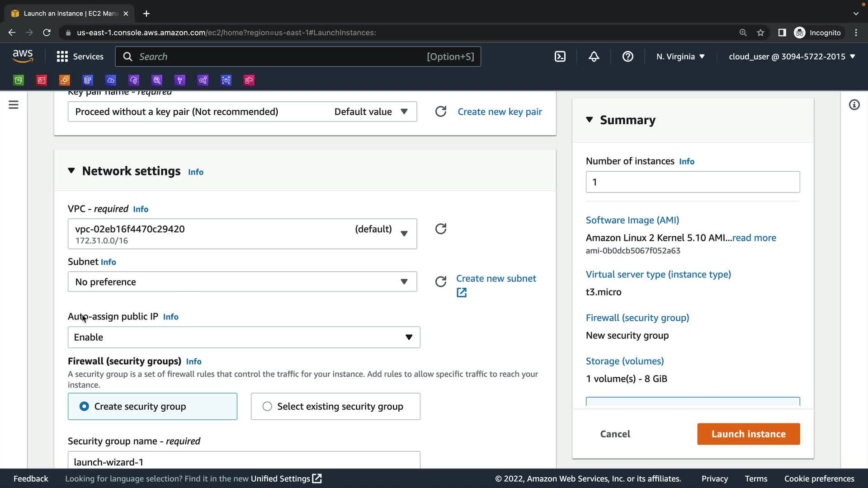The height and width of the screenshot is (488, 868).
Task: Refresh the VPC list
Action: coord(440,229)
